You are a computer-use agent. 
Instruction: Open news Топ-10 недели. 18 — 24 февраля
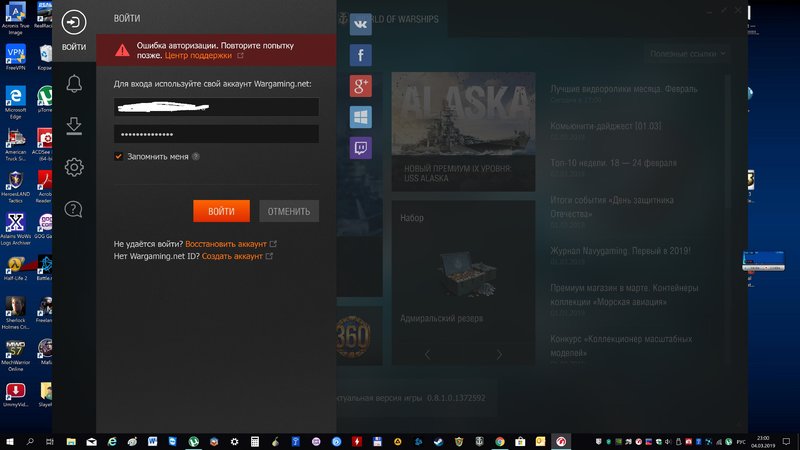click(613, 163)
